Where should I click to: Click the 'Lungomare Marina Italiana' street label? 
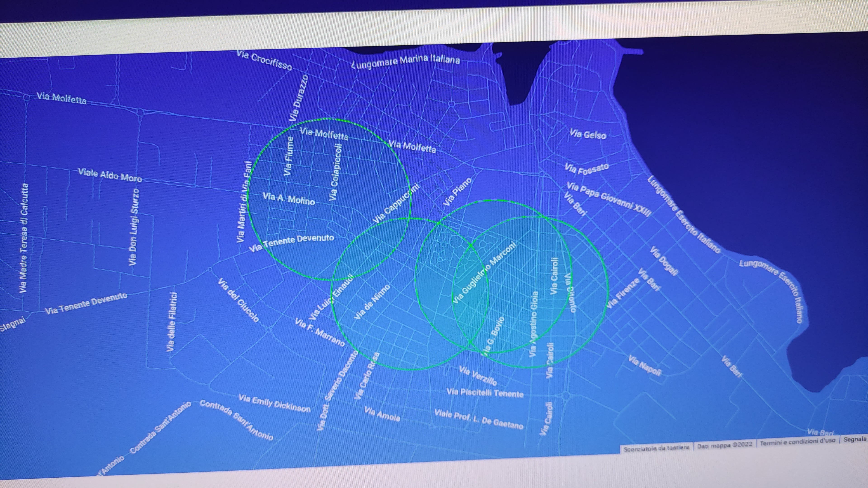405,62
